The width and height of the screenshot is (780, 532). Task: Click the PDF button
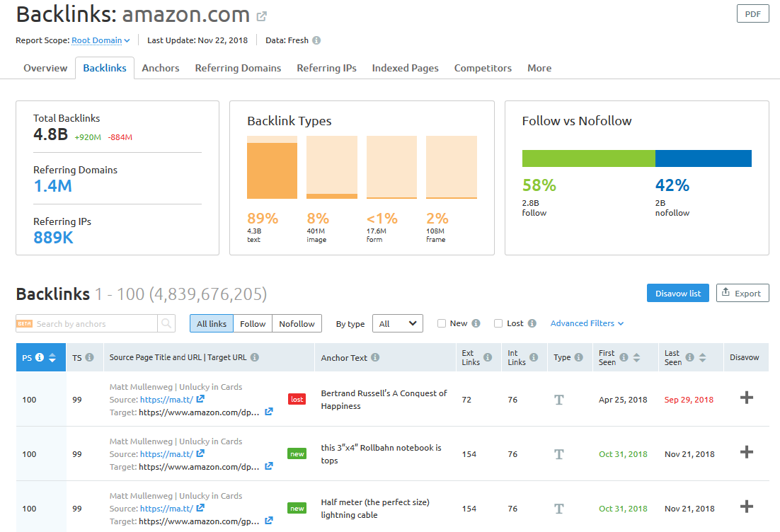pos(752,14)
